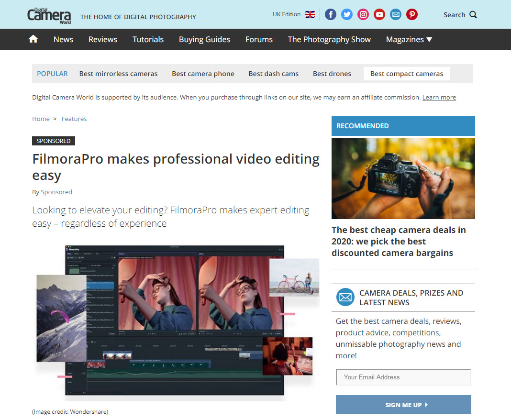511x420 pixels.
Task: Select Best camera phone popular link
Action: coord(203,74)
